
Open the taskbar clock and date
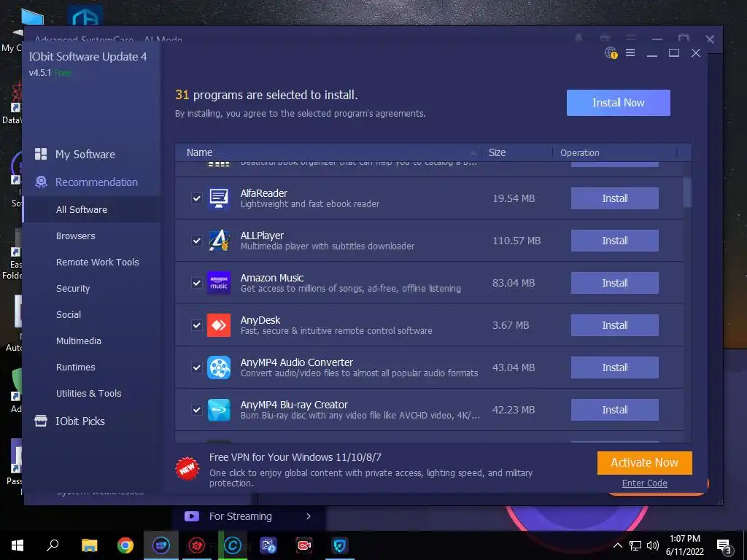[684, 545]
